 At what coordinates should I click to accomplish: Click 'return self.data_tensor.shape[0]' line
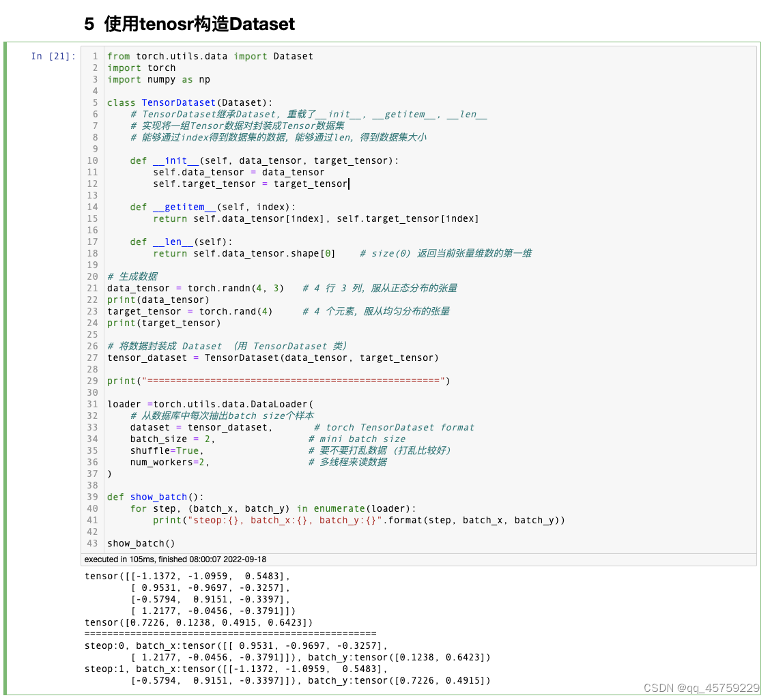click(244, 254)
